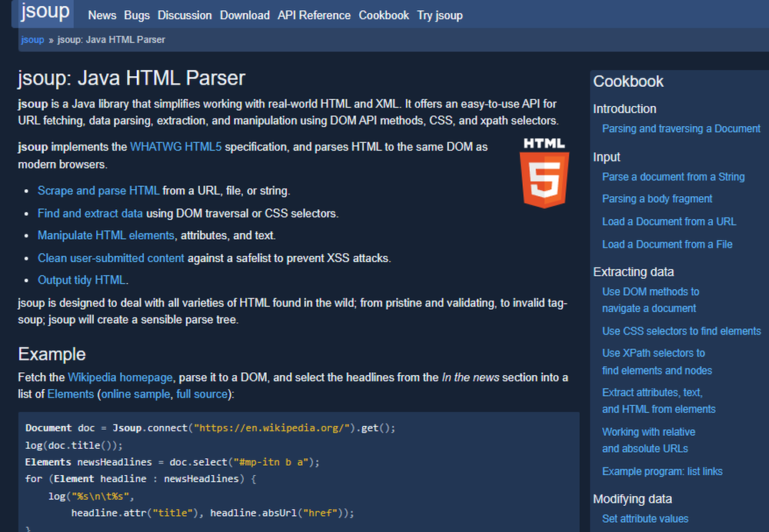
Task: Click the Elements link in Example
Action: (x=71, y=394)
